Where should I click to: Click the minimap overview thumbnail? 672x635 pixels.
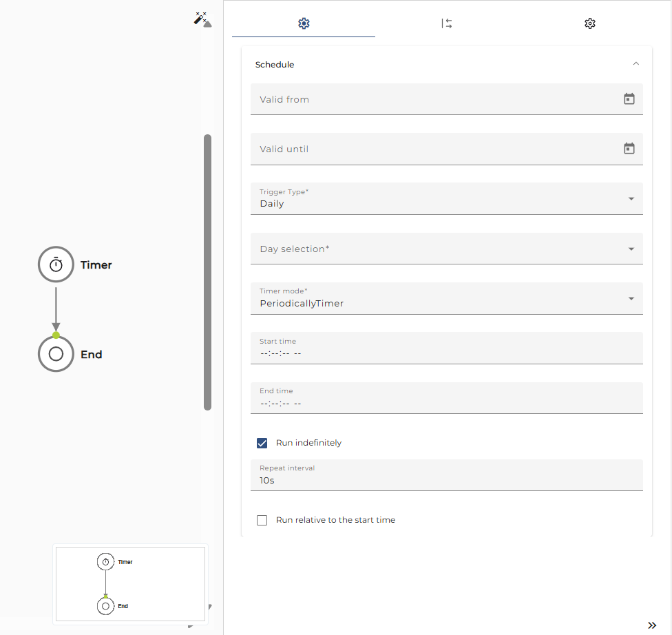(130, 583)
